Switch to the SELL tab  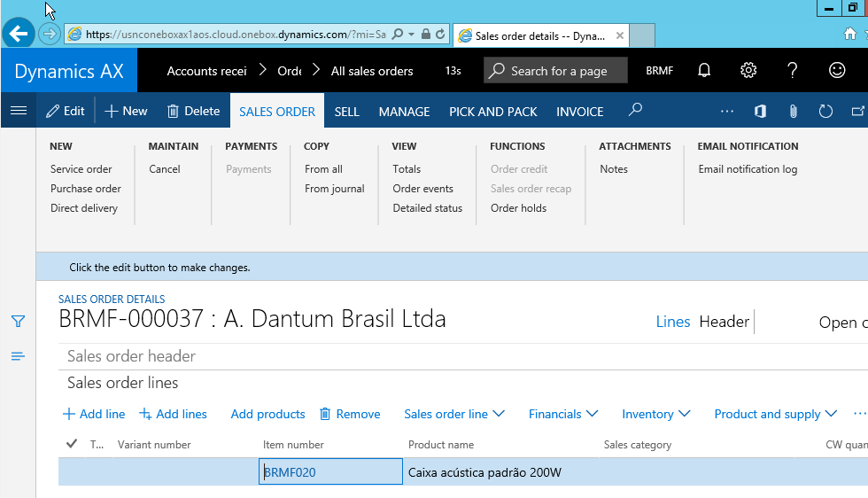click(x=346, y=112)
